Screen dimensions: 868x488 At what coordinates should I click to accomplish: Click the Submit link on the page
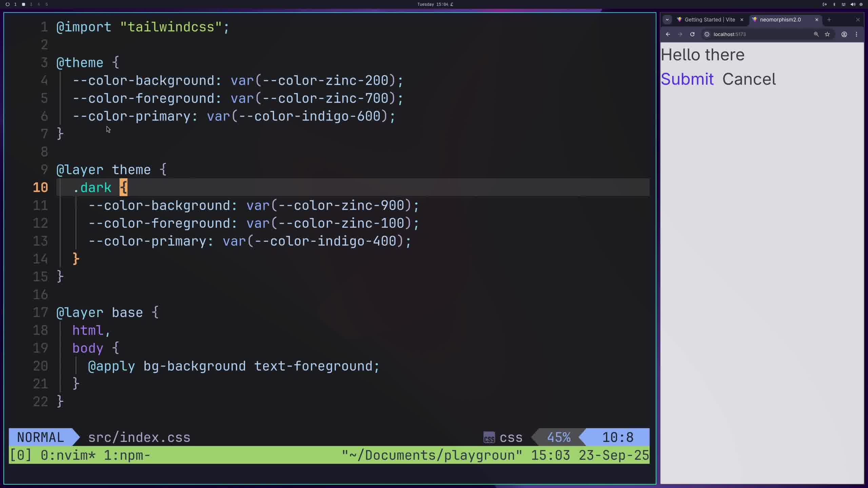[687, 79]
